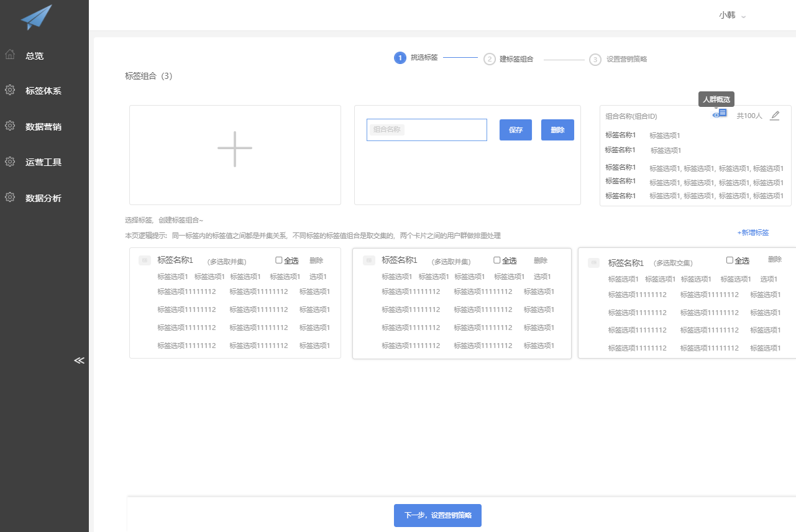Click +新增标签 link
The width and height of the screenshot is (796, 532).
point(753,232)
